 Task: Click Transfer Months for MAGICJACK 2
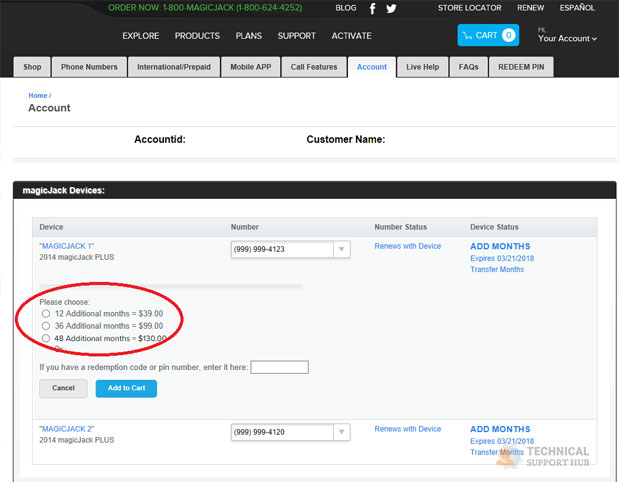tap(497, 452)
